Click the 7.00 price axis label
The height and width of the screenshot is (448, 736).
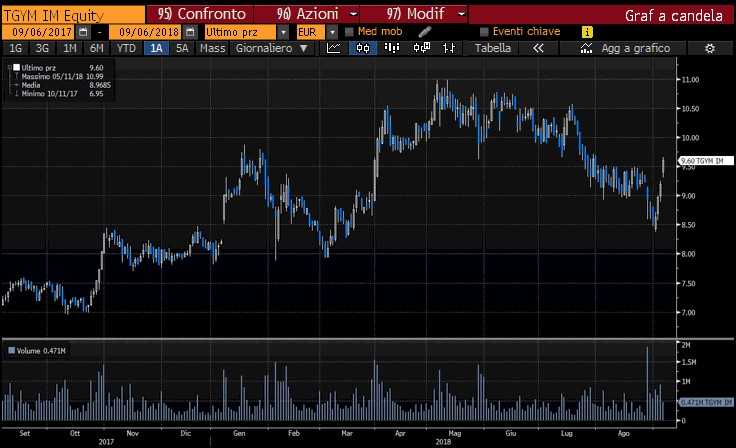click(689, 312)
